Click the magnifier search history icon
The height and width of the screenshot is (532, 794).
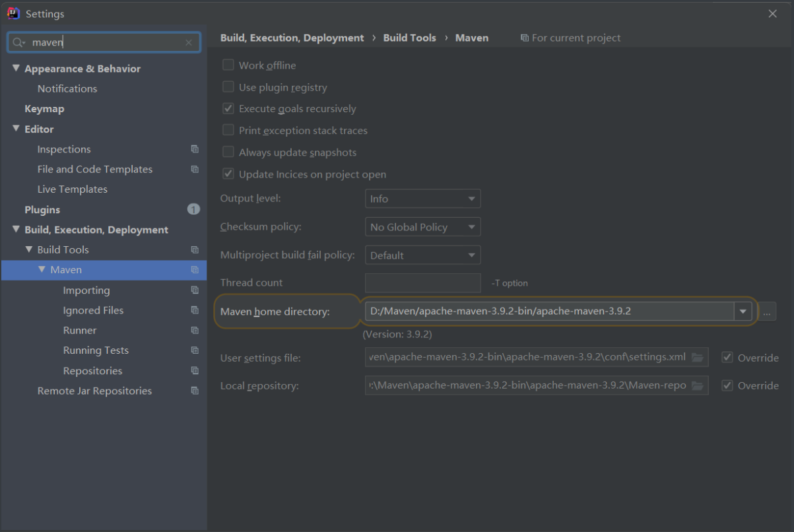coord(19,43)
